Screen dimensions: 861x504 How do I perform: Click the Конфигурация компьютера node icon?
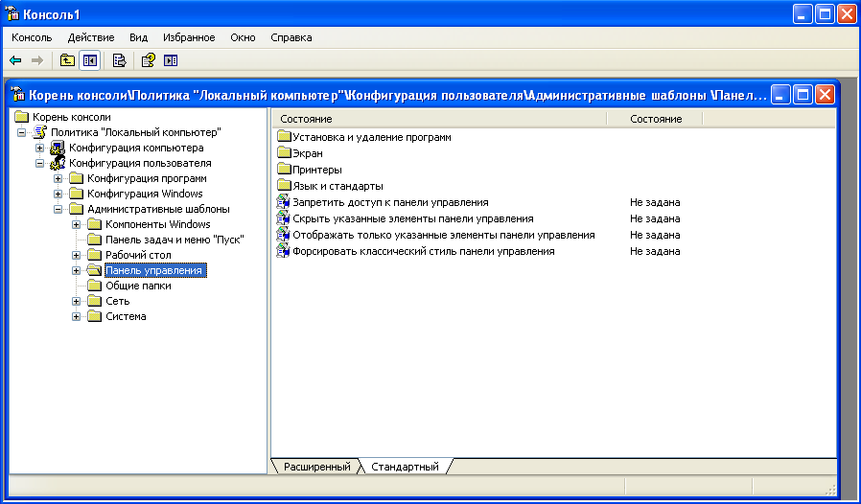[58, 148]
